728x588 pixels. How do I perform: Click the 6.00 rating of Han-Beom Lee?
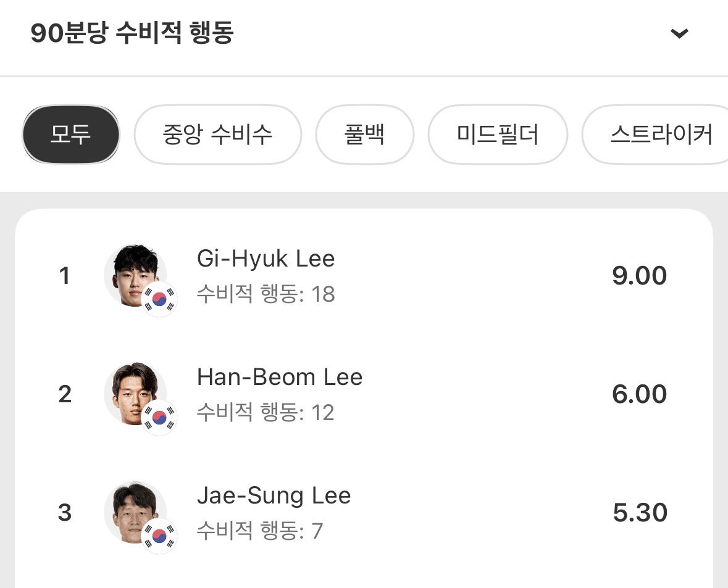click(639, 394)
